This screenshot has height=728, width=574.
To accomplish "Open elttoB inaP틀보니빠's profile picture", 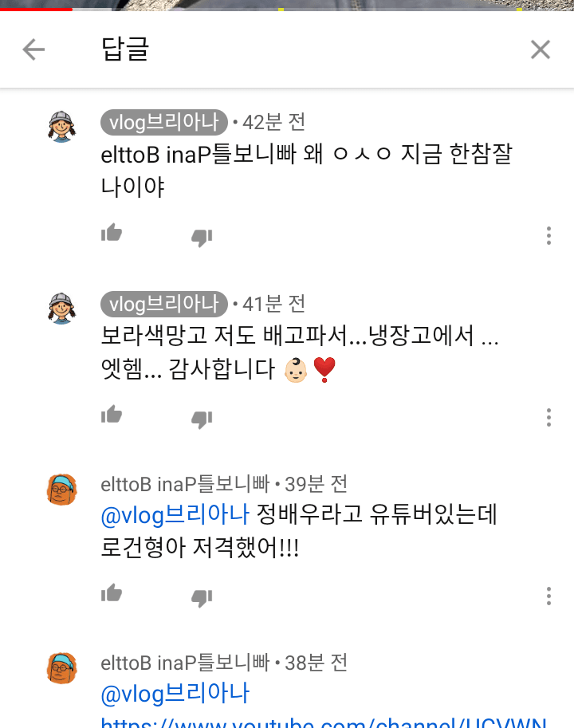I will coord(61,489).
